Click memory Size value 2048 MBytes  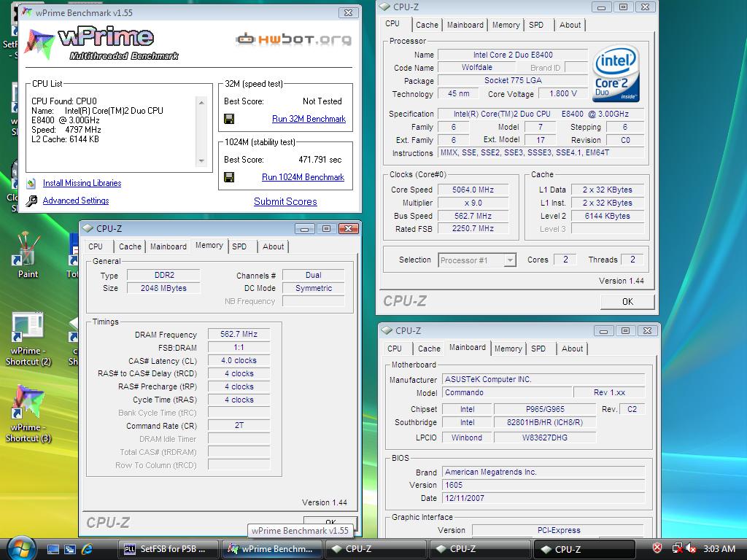click(163, 288)
